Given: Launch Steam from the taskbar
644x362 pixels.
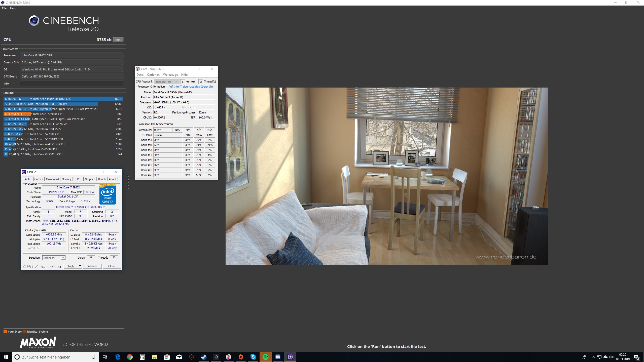Looking at the screenshot, I should point(204,357).
